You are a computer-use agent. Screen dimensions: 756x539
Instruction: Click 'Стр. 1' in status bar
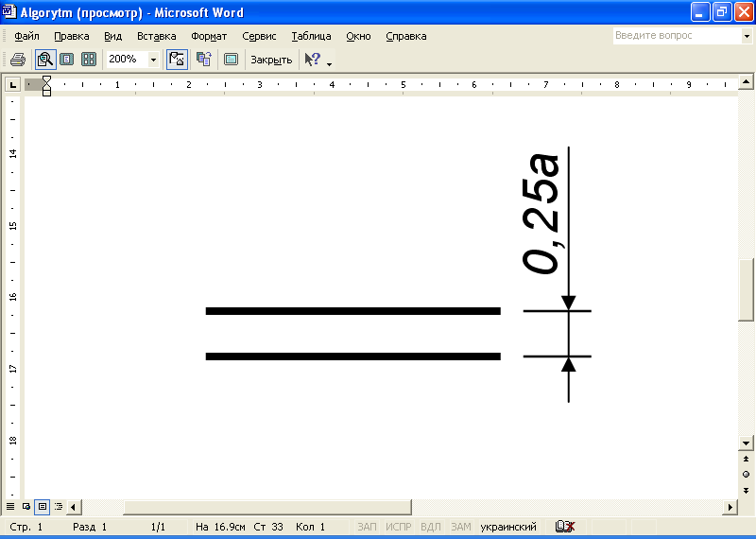tap(26, 527)
